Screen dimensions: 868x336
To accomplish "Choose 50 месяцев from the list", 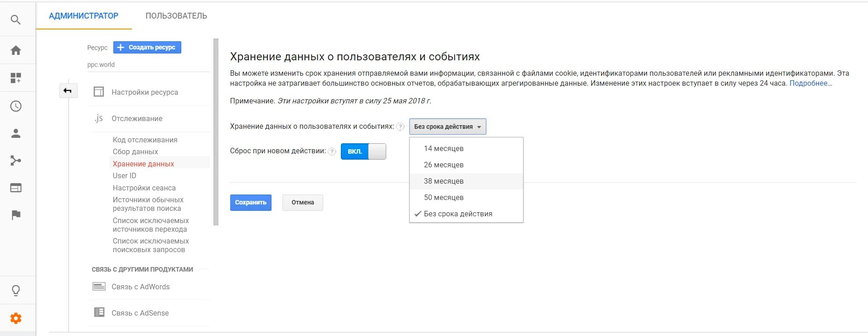I will [x=466, y=198].
